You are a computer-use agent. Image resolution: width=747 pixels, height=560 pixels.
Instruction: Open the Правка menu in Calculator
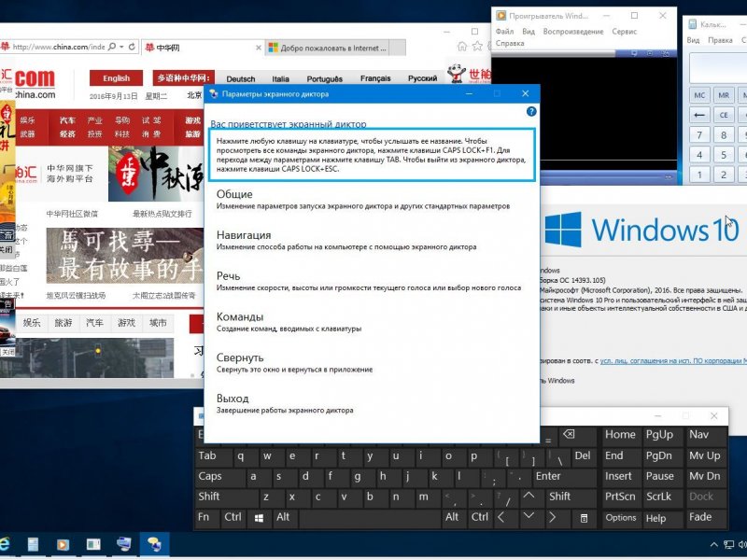tap(720, 40)
